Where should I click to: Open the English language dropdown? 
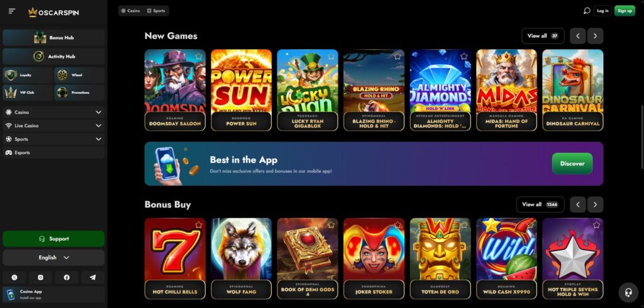coord(53,258)
